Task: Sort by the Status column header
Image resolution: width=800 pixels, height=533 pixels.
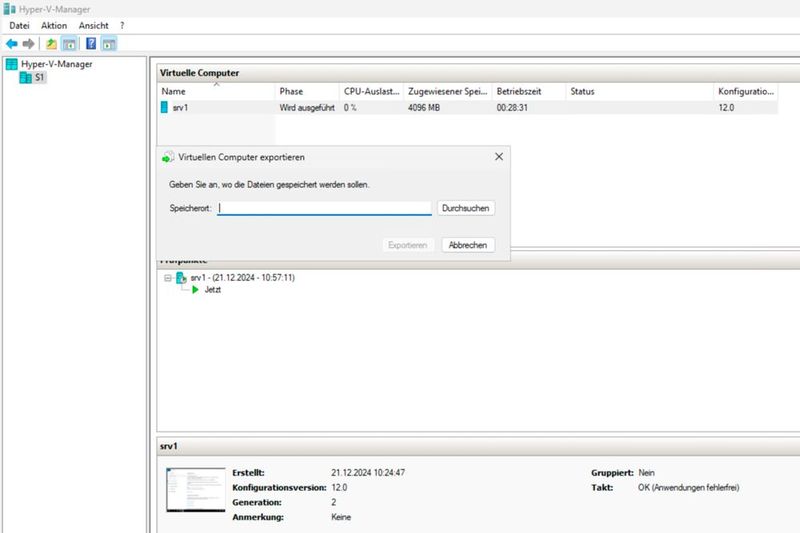Action: [640, 91]
